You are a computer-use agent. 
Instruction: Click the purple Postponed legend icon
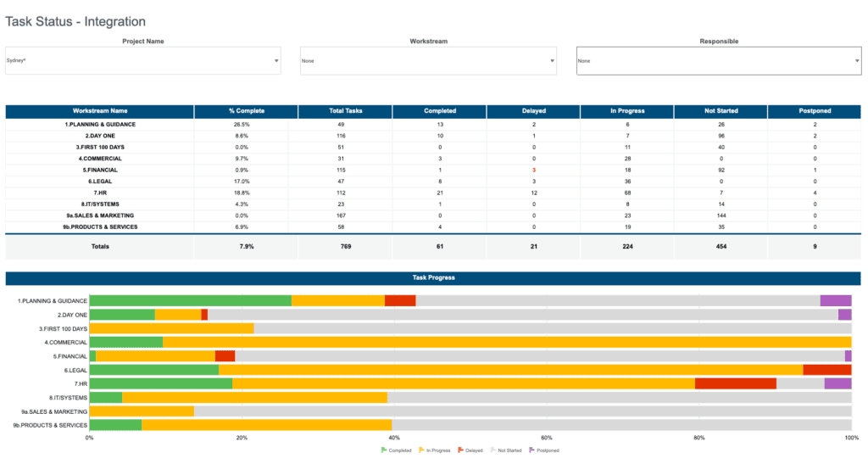(531, 450)
